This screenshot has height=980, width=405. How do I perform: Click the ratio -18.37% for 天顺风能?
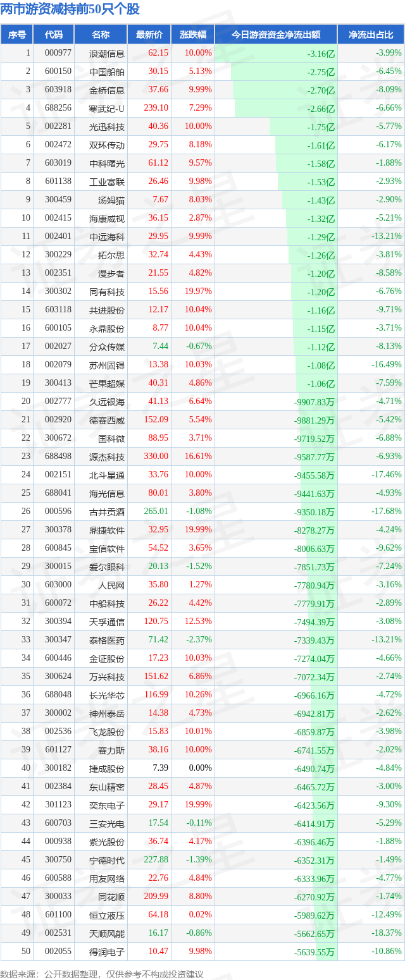[x=386, y=933]
